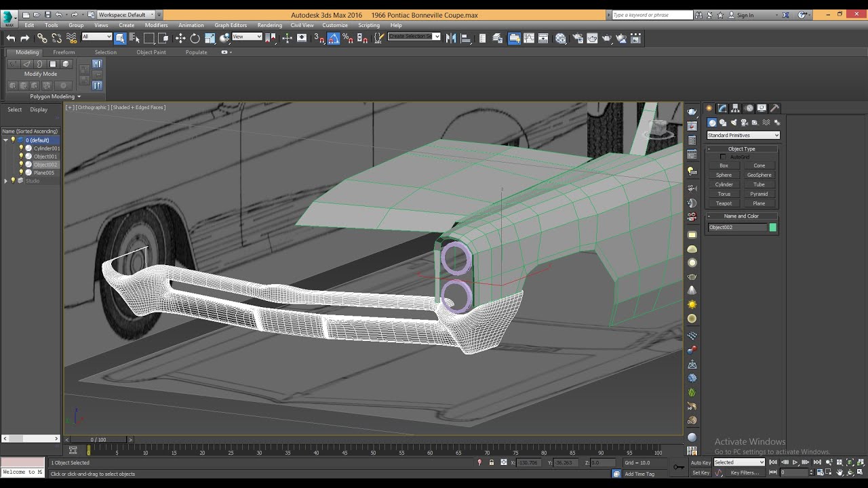Toggle visibility bulb of Cylinder001

point(21,148)
